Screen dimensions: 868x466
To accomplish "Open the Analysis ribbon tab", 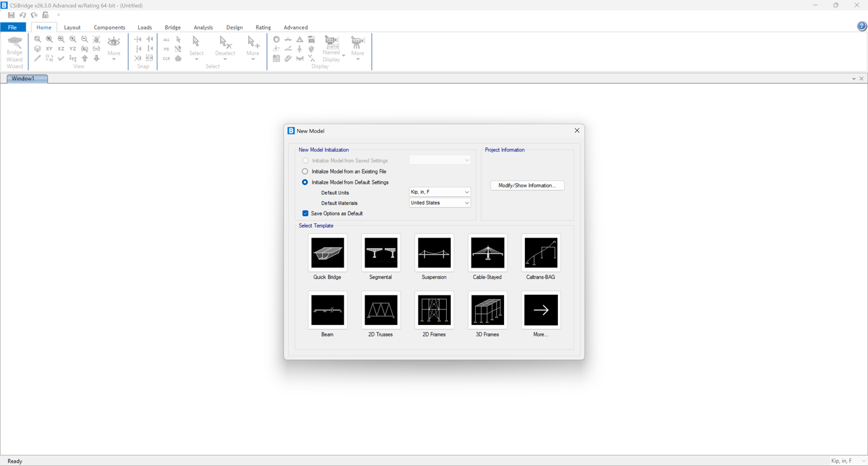I will coord(203,27).
